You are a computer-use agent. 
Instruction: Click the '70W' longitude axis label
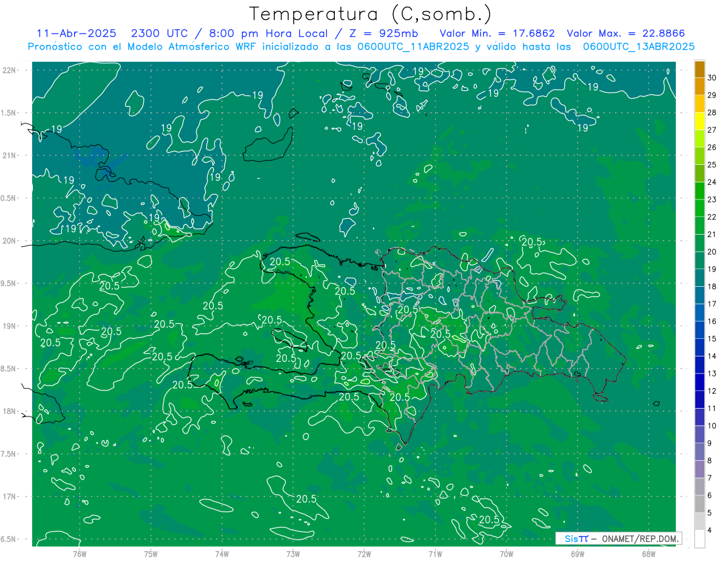pyautogui.click(x=507, y=554)
